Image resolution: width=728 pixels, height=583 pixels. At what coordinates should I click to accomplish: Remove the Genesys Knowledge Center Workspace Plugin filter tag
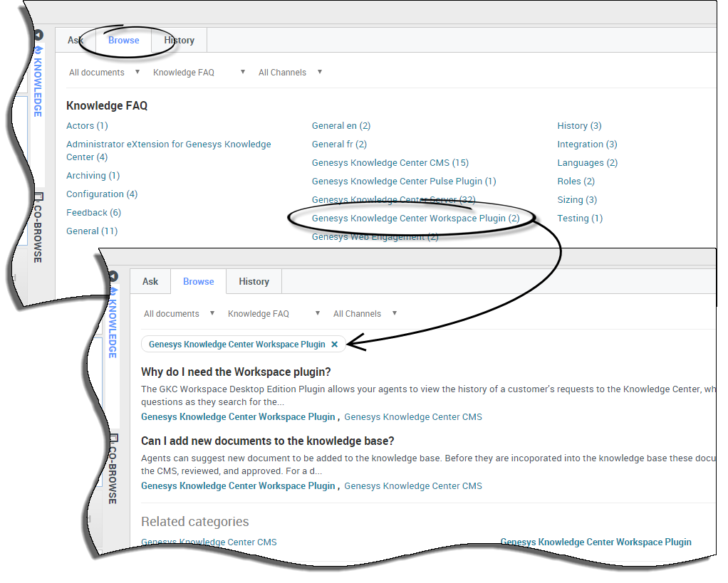pyautogui.click(x=334, y=345)
